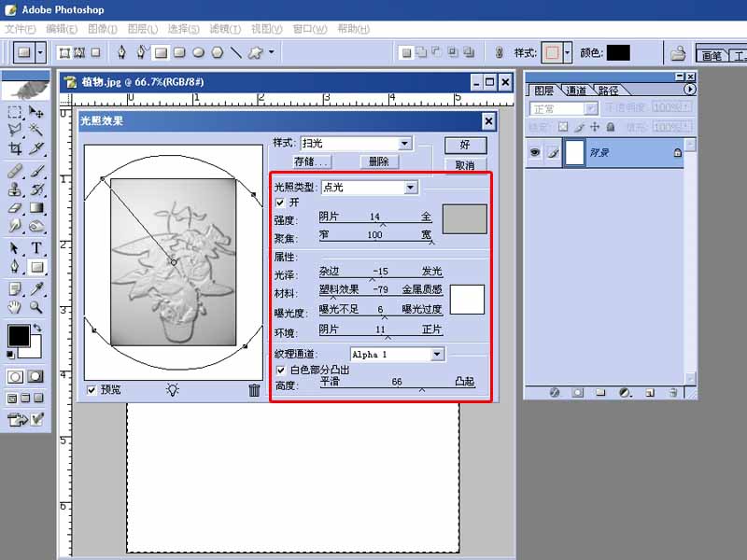Uncheck the 白色部分凸出 checkbox
Image resolution: width=747 pixels, height=560 pixels.
click(282, 371)
